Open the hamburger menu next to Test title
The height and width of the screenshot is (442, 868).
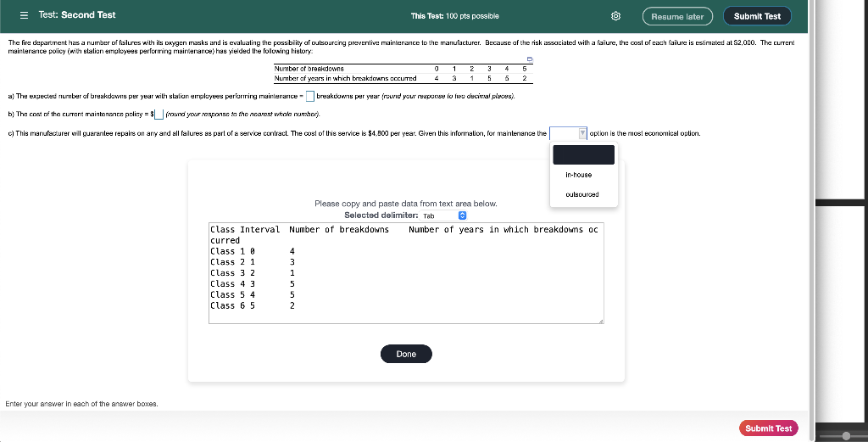24,15
